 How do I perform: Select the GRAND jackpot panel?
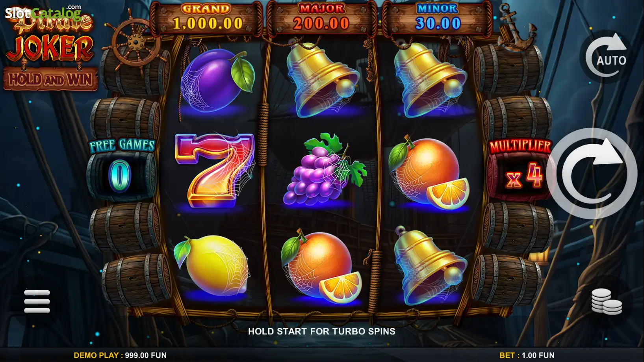206,18
